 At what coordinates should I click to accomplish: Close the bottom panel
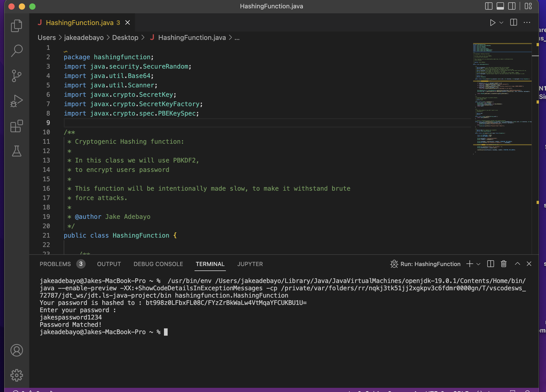coord(529,264)
